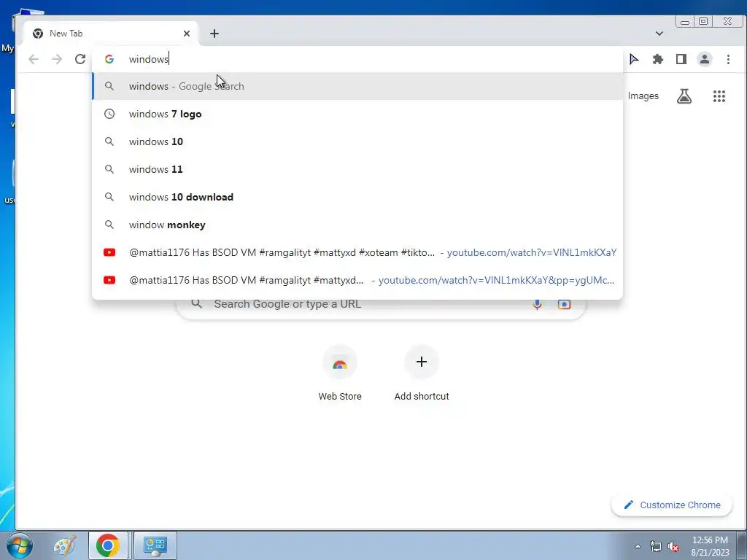
Task: Open the Windows Start orb
Action: (x=19, y=545)
